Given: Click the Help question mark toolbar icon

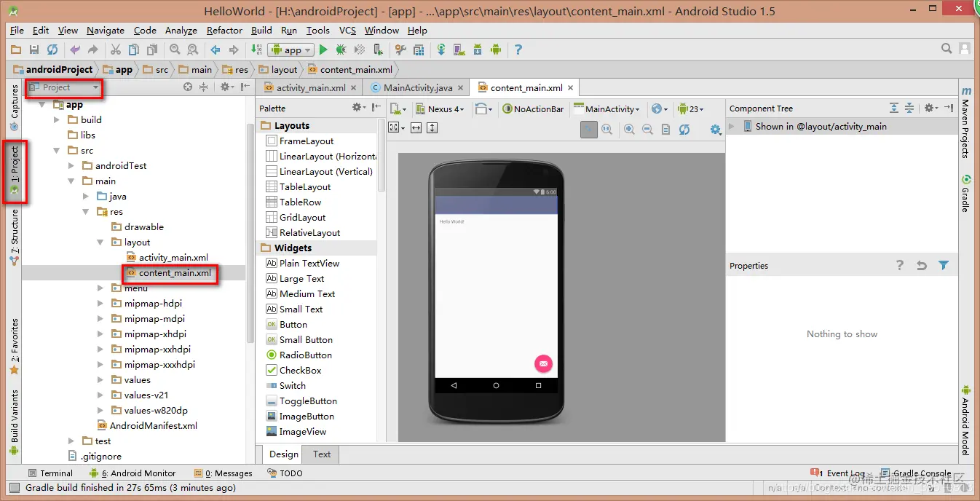Looking at the screenshot, I should pos(518,50).
